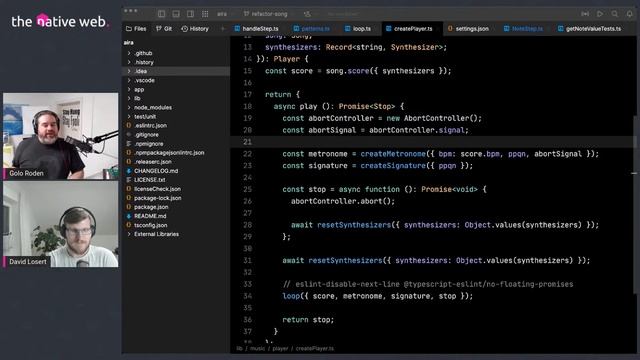Expand the .idea folder
This screenshot has width=640, height=360.
[x=129, y=71]
